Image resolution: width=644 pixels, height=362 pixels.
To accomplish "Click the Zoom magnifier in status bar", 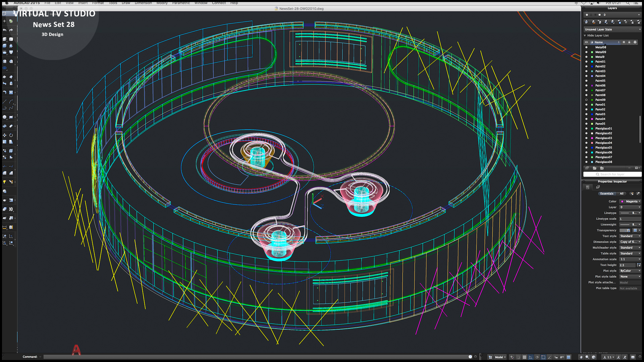I will pyautogui.click(x=587, y=357).
